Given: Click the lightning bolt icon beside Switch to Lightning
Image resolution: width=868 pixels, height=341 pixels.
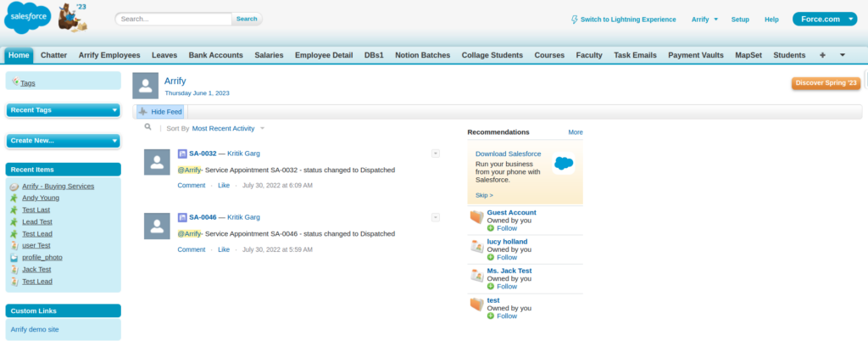Looking at the screenshot, I should (574, 20).
